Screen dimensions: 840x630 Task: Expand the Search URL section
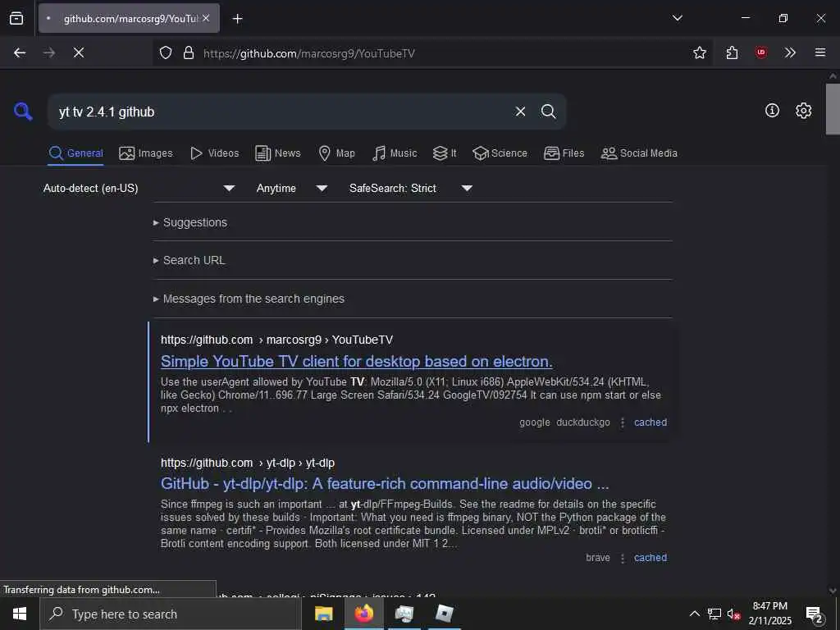(194, 260)
